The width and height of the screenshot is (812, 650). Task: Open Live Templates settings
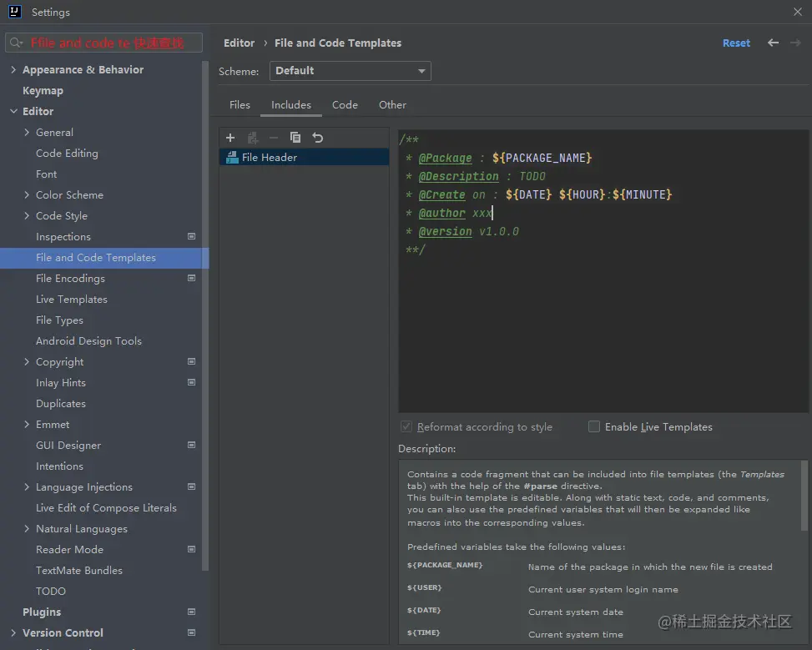coord(72,300)
